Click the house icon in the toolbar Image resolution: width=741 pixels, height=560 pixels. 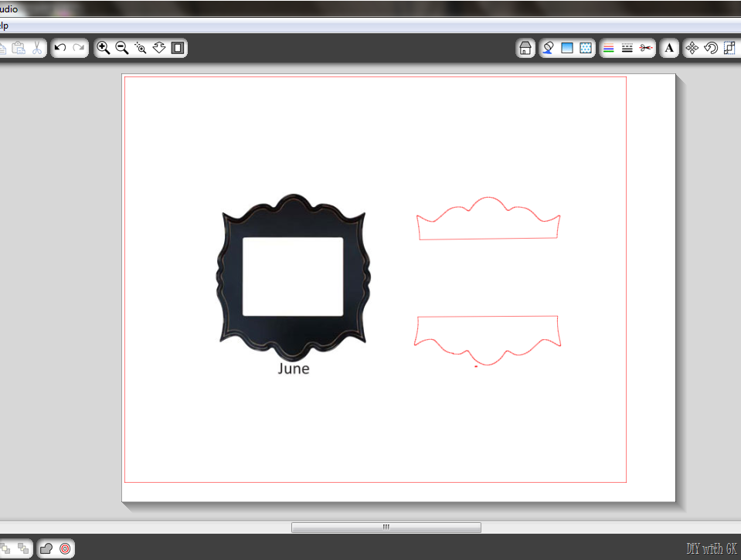[525, 48]
